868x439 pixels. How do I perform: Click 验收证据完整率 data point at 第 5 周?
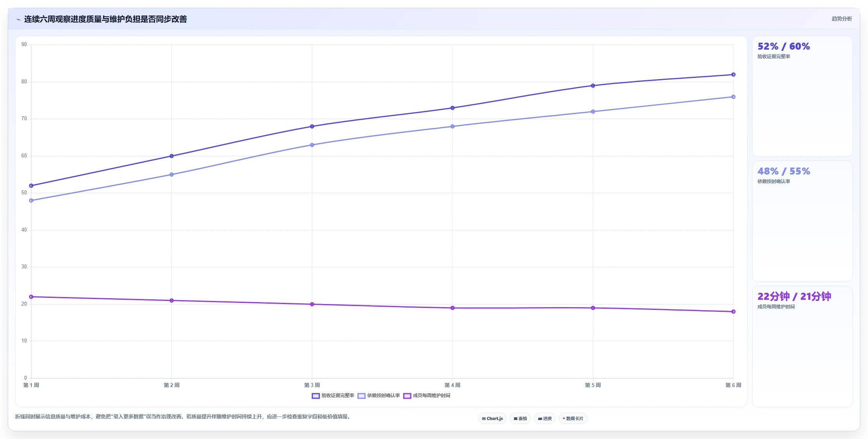593,86
